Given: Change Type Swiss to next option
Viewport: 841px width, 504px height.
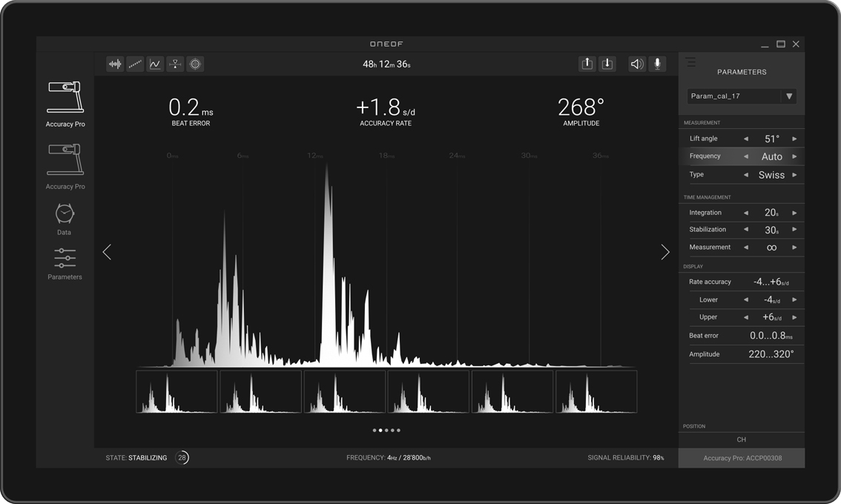Looking at the screenshot, I should click(x=794, y=176).
